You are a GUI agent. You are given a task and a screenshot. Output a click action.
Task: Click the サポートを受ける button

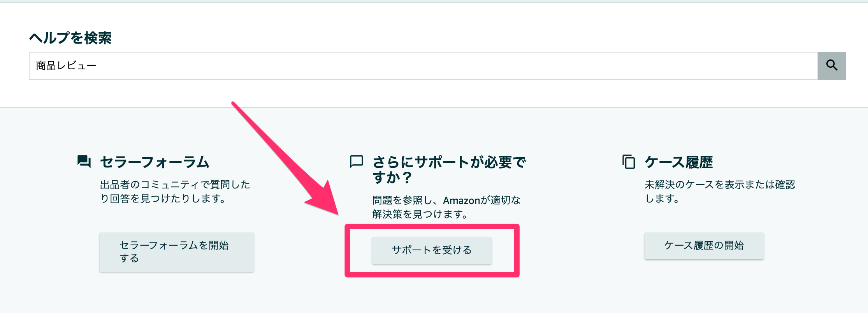432,250
